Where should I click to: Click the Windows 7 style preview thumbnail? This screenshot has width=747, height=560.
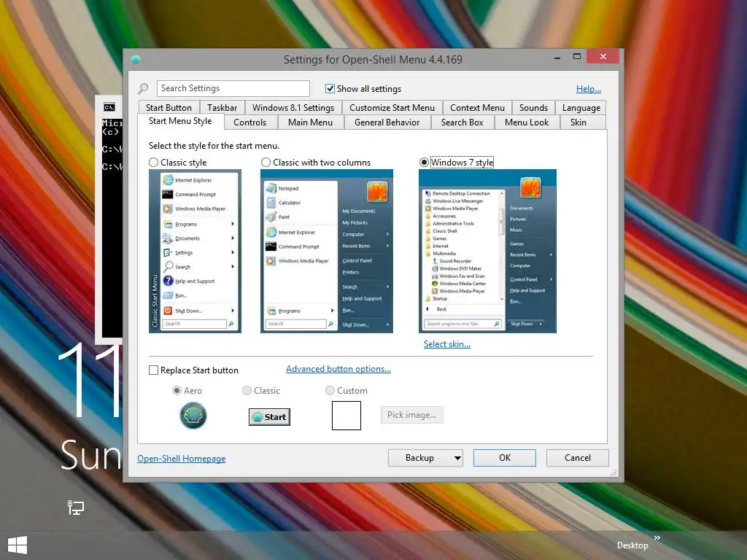(487, 251)
